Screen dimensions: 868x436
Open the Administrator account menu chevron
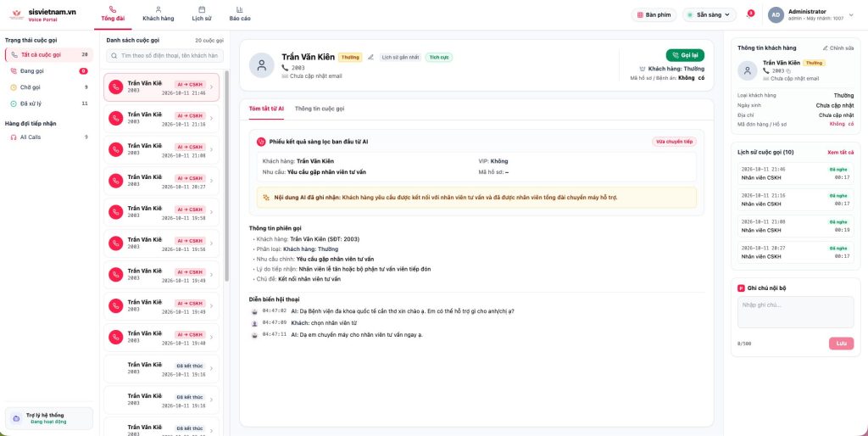coord(851,15)
